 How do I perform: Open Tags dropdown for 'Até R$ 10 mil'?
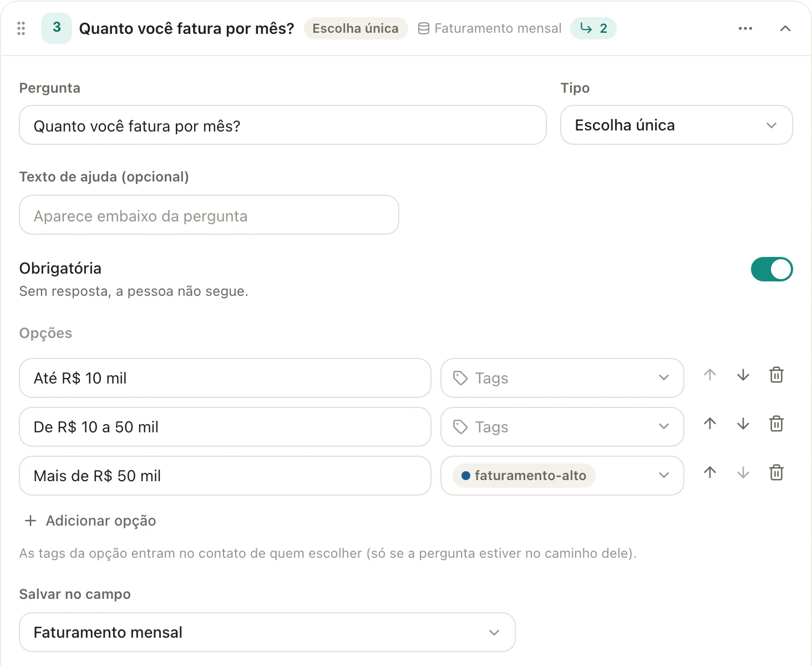tap(562, 378)
